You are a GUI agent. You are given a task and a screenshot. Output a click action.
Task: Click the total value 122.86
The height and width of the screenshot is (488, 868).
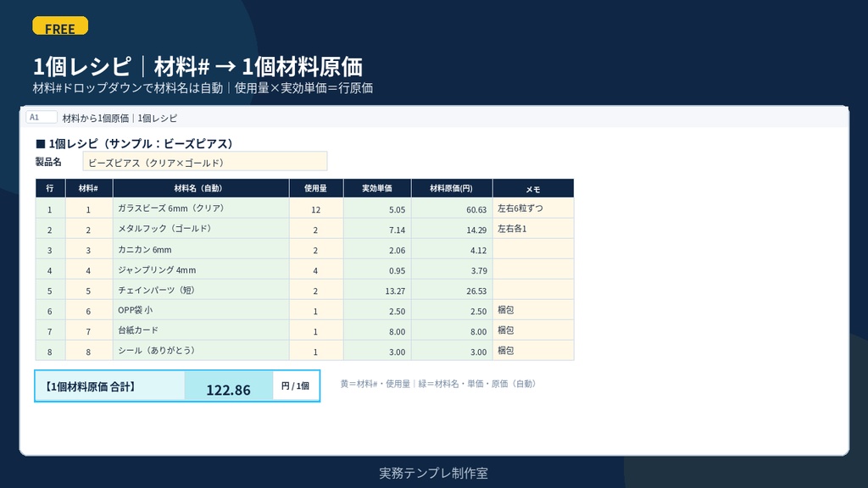pos(228,385)
